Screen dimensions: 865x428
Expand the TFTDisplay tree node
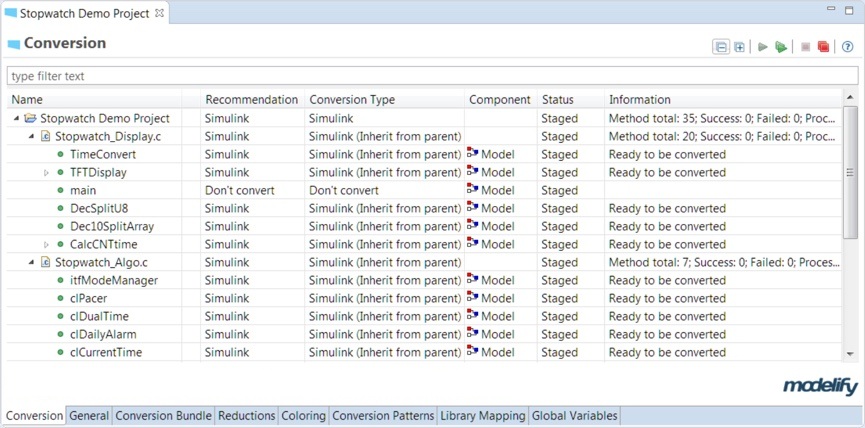pos(47,173)
